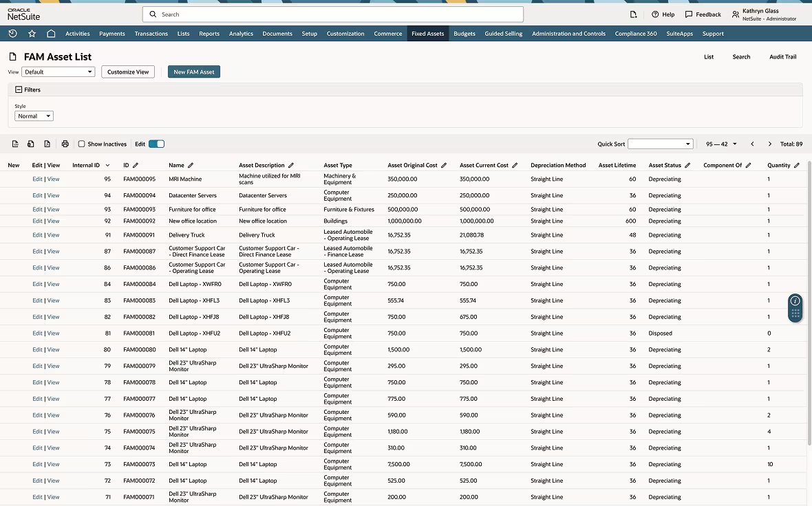Turn off the Edit toggle
Image resolution: width=812 pixels, height=506 pixels.
click(157, 144)
